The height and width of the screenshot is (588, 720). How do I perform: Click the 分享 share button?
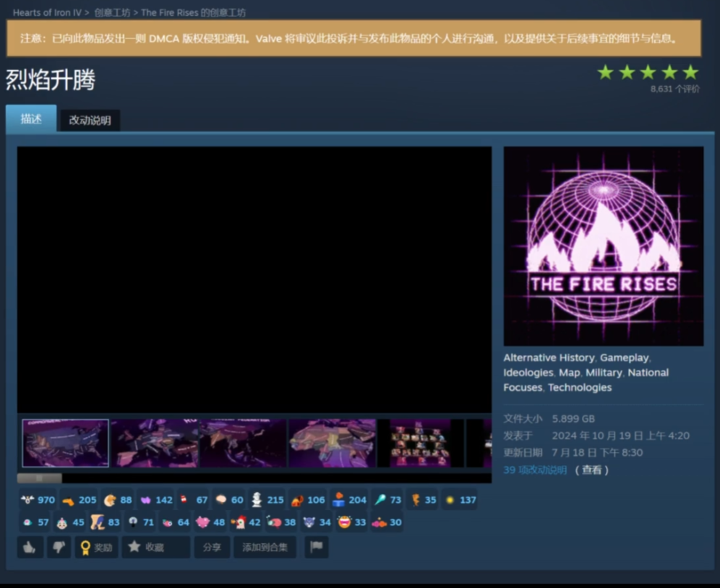pyautogui.click(x=212, y=547)
